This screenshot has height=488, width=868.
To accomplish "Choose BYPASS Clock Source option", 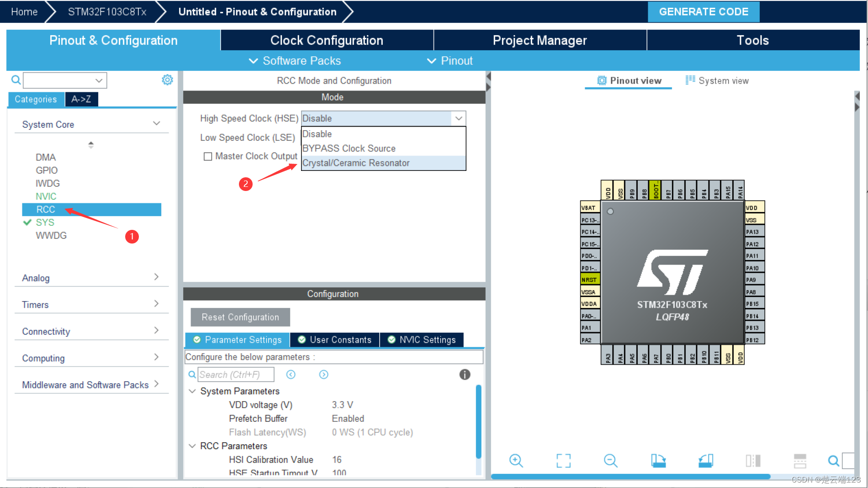I will (383, 149).
